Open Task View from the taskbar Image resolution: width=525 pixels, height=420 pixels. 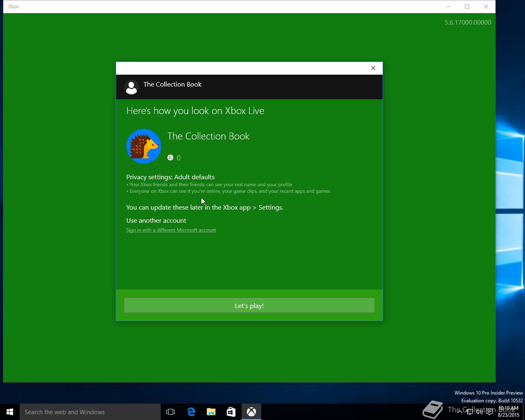[171, 412]
